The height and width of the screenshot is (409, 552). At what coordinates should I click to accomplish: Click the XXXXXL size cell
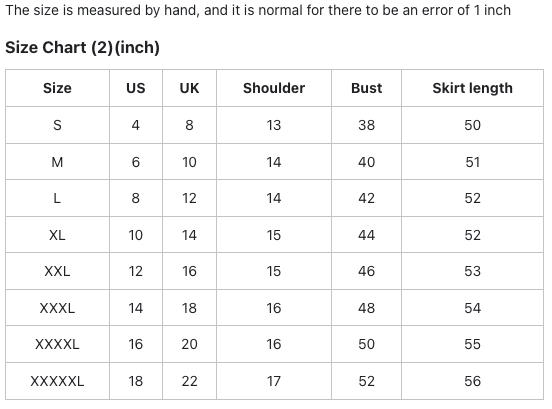pos(57,381)
